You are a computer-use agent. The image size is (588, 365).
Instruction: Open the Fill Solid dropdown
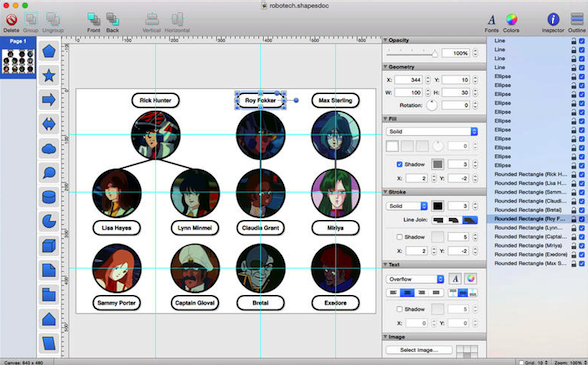(x=432, y=132)
